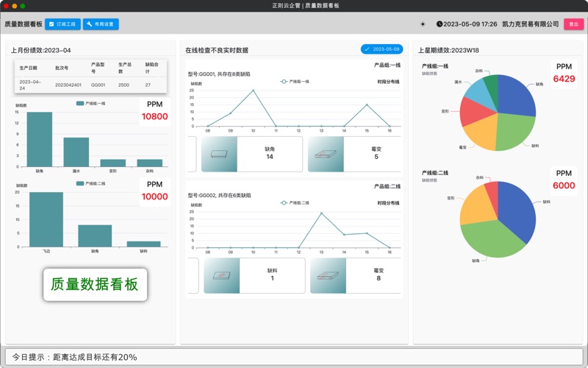Screen dimensions: 588x368
Task: Open 布局设置 layout settings
Action: point(101,24)
